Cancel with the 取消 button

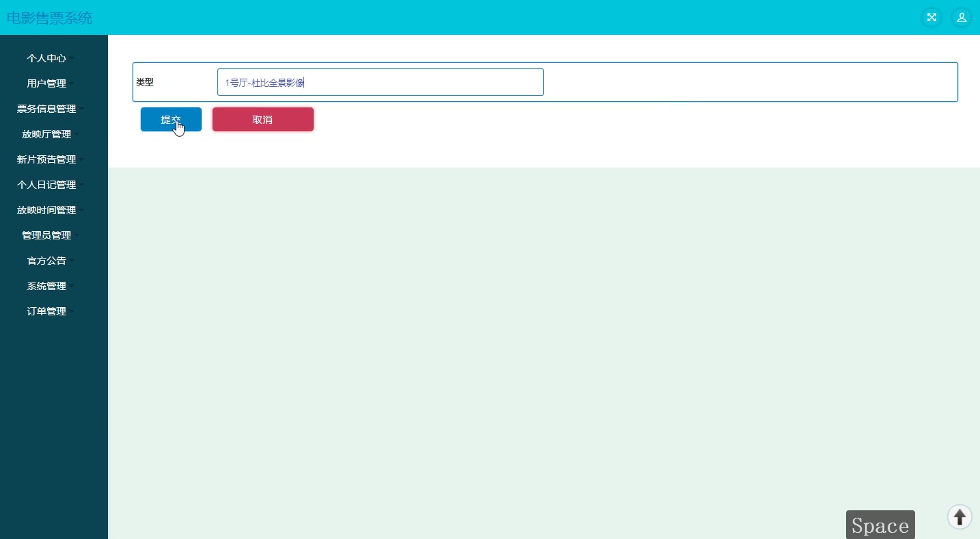(263, 120)
